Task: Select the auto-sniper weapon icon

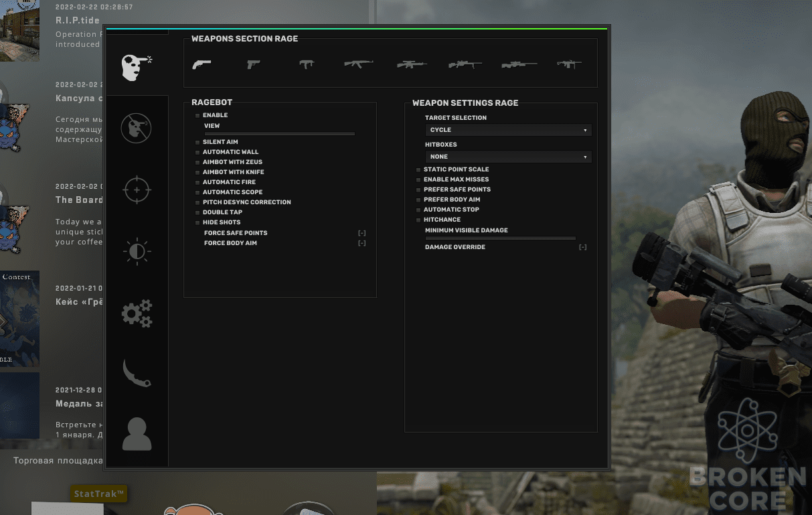Action: (x=412, y=64)
